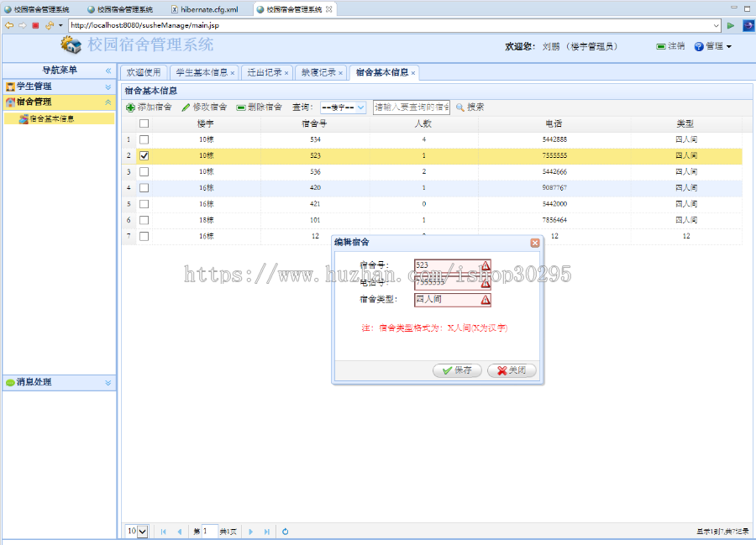Reload the grid with the pager refresh icon
This screenshot has width=756, height=545.
286,532
